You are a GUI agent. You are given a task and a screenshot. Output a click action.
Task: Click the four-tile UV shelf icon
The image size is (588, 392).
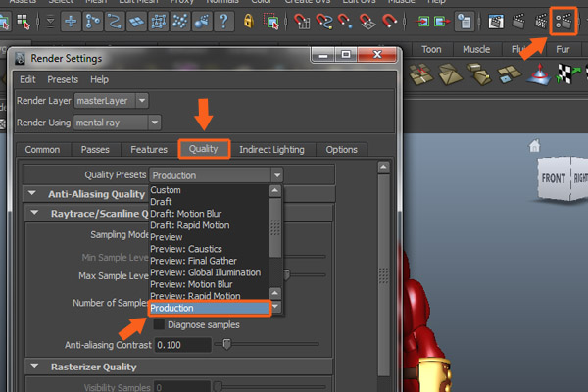click(510, 73)
